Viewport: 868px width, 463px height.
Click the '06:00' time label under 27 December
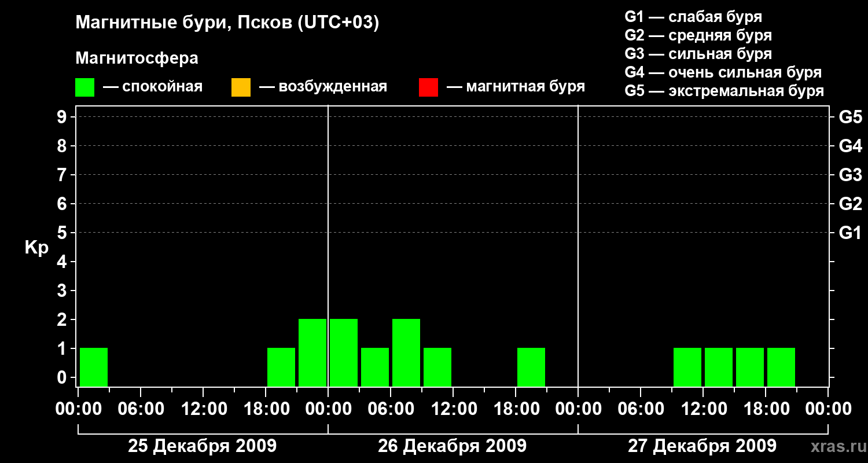coord(641,409)
